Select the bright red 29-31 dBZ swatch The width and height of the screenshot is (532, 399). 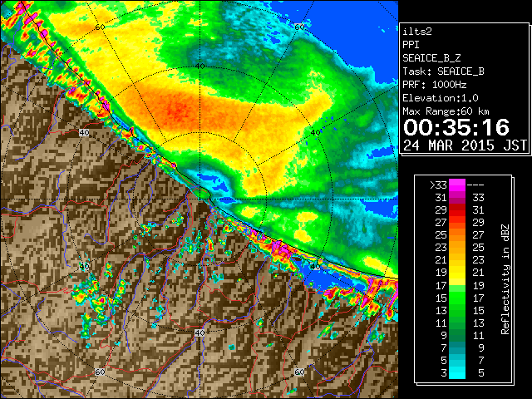[x=457, y=210]
